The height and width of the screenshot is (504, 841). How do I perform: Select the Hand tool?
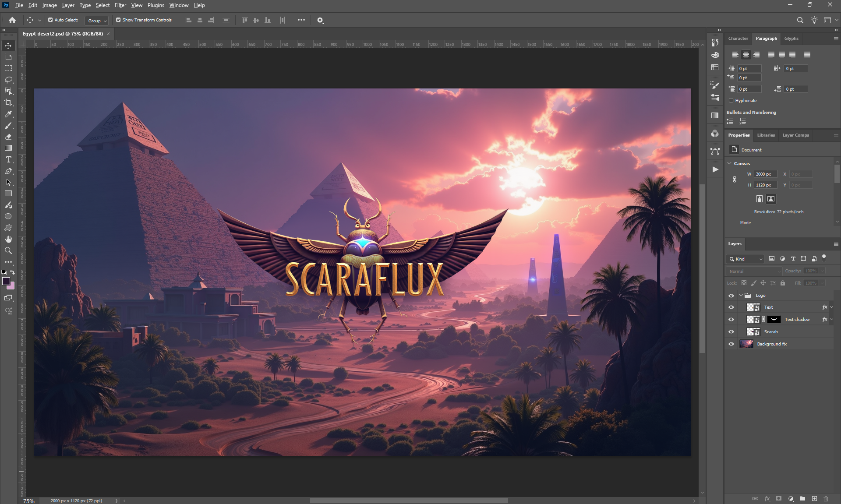pos(8,239)
